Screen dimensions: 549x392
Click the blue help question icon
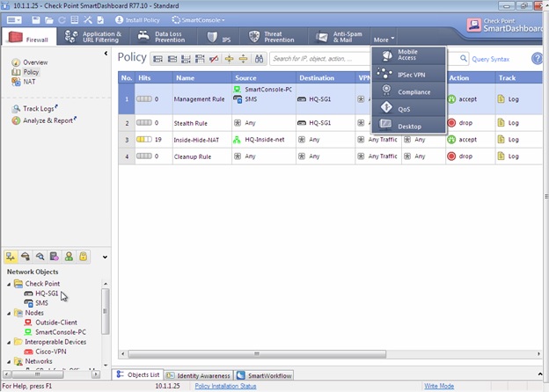(x=537, y=58)
